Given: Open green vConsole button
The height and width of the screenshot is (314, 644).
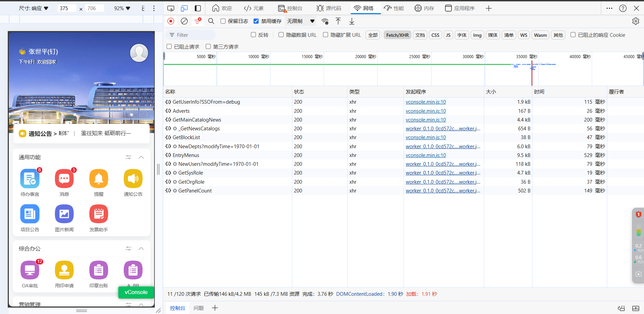Looking at the screenshot, I should (x=136, y=292).
